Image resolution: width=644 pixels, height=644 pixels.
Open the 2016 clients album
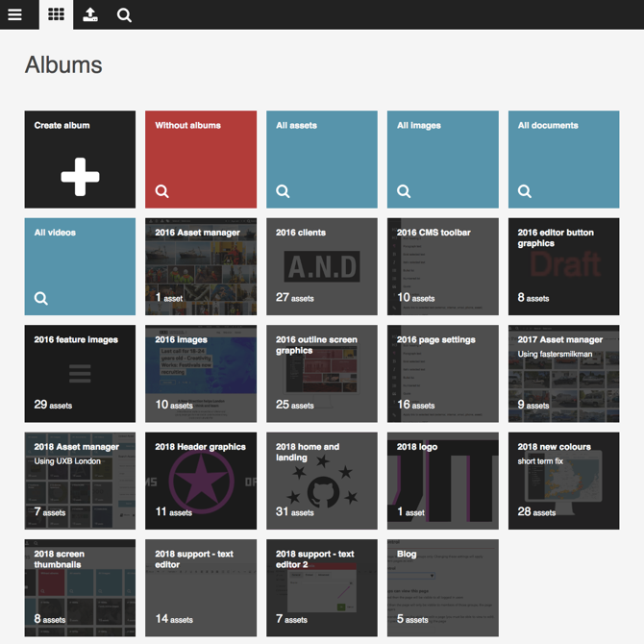point(322,266)
